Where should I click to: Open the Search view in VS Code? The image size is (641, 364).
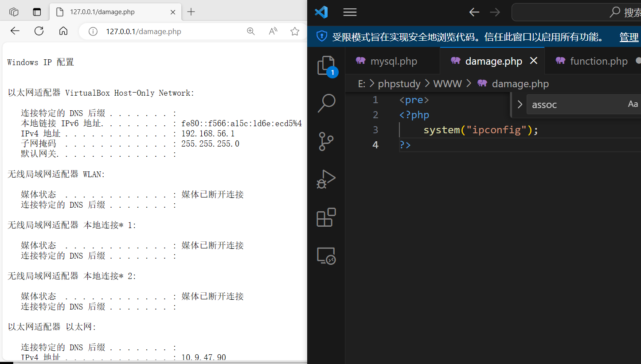pos(326,104)
